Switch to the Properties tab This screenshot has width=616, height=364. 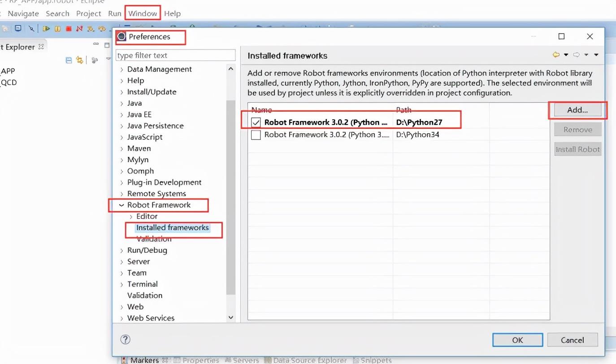click(x=196, y=360)
